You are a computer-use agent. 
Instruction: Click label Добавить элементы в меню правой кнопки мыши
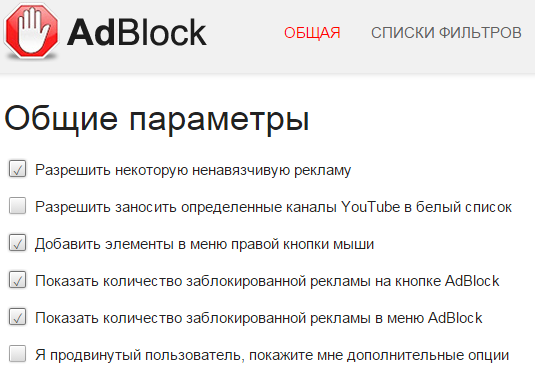[x=204, y=244]
